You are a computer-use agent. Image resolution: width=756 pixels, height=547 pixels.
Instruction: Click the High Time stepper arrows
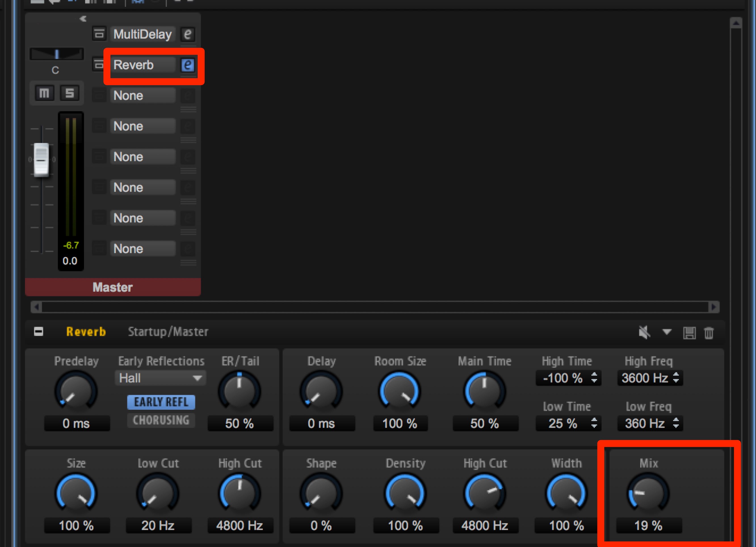(594, 378)
